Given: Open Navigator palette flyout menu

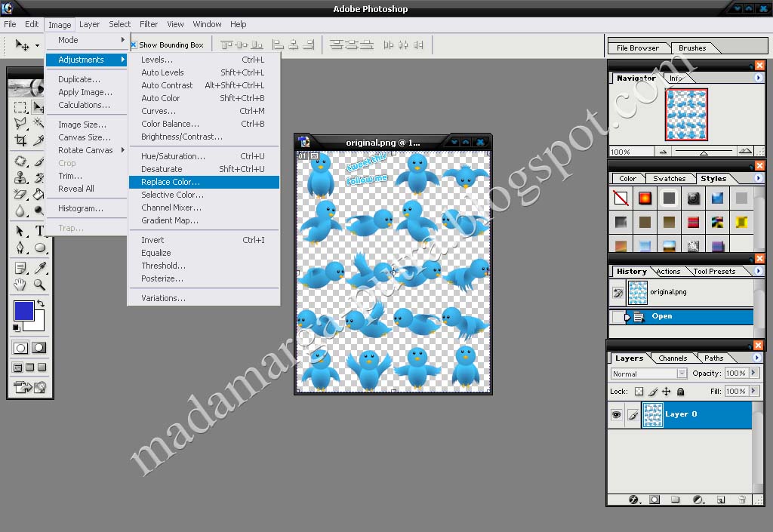Looking at the screenshot, I should click(x=759, y=78).
